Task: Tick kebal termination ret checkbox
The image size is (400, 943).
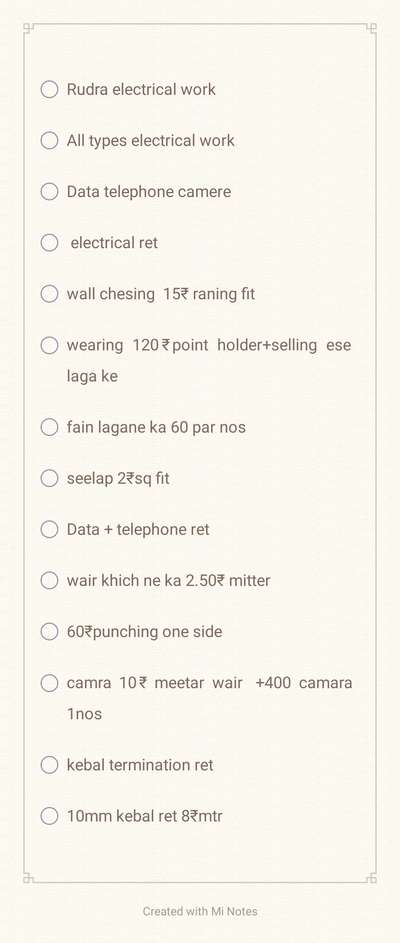Action: [49, 765]
